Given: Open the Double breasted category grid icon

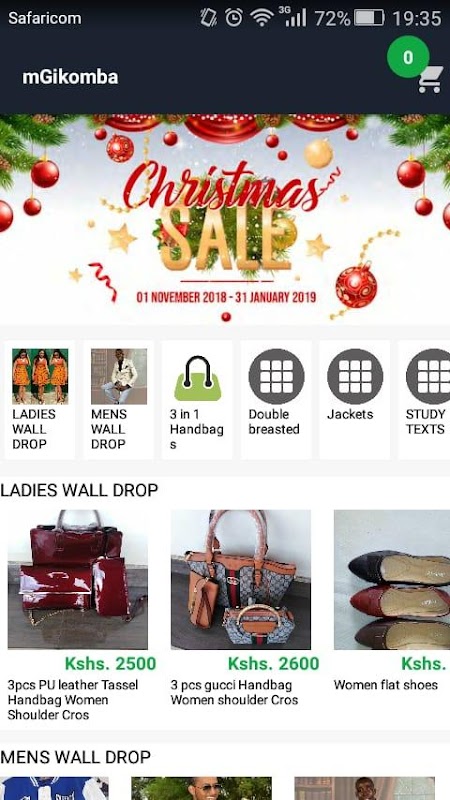Looking at the screenshot, I should [x=276, y=377].
